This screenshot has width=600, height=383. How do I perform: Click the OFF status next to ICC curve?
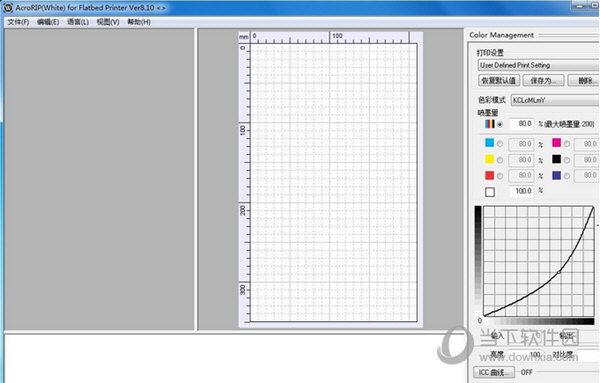pyautogui.click(x=527, y=372)
